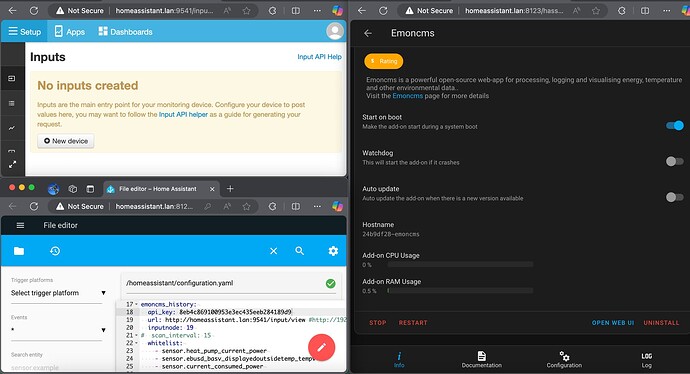Click the Add-on RAM Usage bar
Image resolution: width=690 pixels, height=374 pixels.
[x=459, y=290]
